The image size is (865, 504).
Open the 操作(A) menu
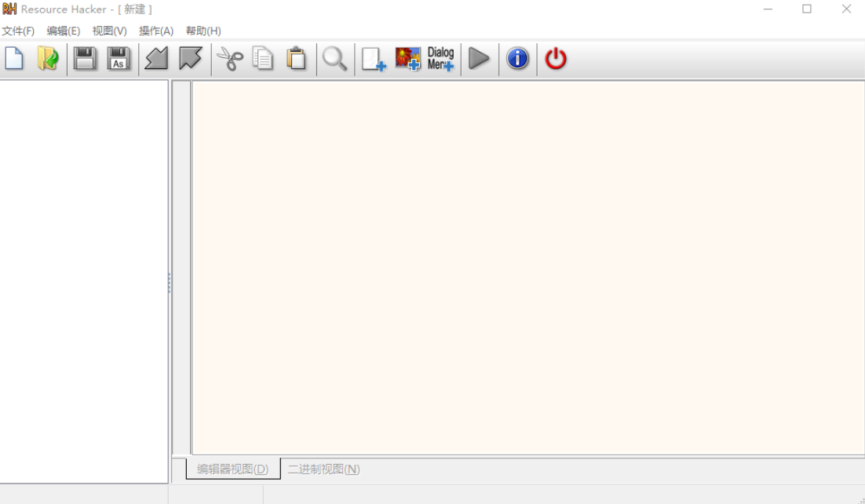click(x=156, y=31)
